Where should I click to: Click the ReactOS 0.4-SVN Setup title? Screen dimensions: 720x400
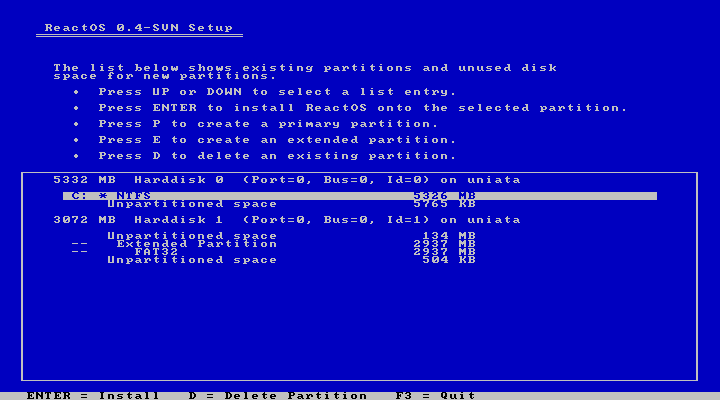tap(139, 28)
